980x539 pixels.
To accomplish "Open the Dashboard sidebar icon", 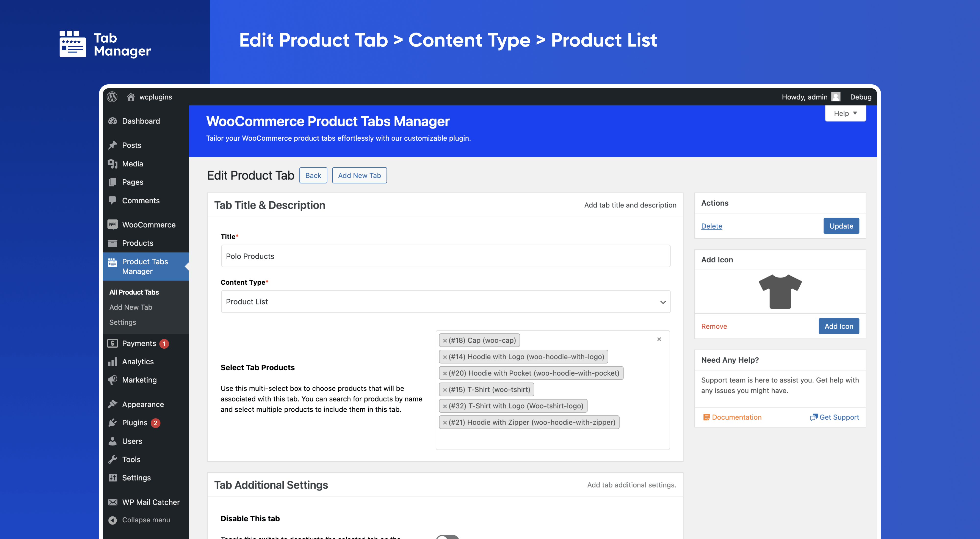I will click(113, 121).
